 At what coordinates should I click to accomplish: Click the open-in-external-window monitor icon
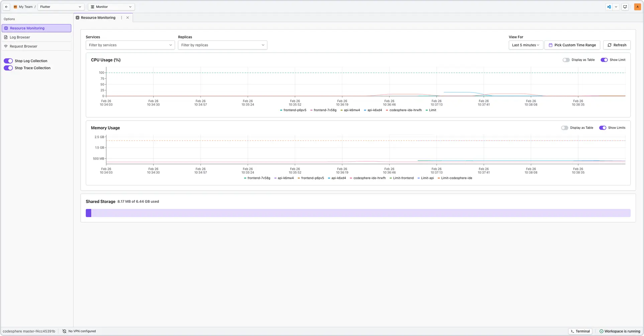(x=625, y=7)
